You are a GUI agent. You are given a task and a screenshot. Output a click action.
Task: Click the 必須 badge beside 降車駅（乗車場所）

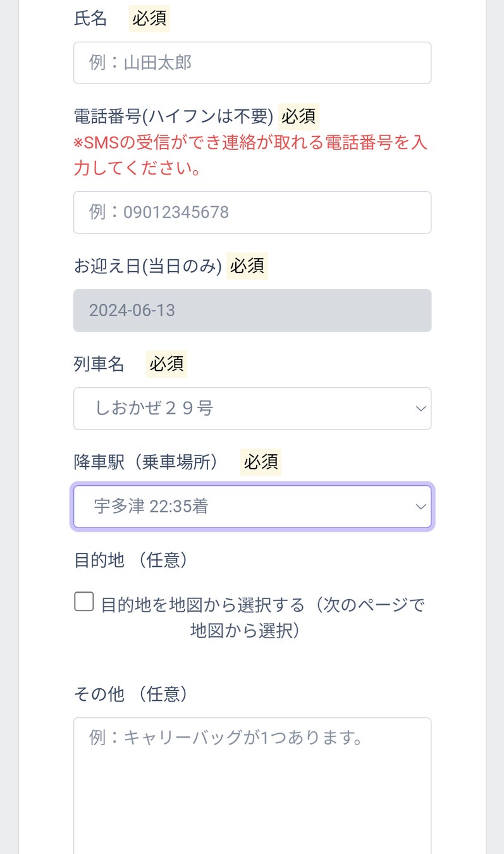point(261,462)
